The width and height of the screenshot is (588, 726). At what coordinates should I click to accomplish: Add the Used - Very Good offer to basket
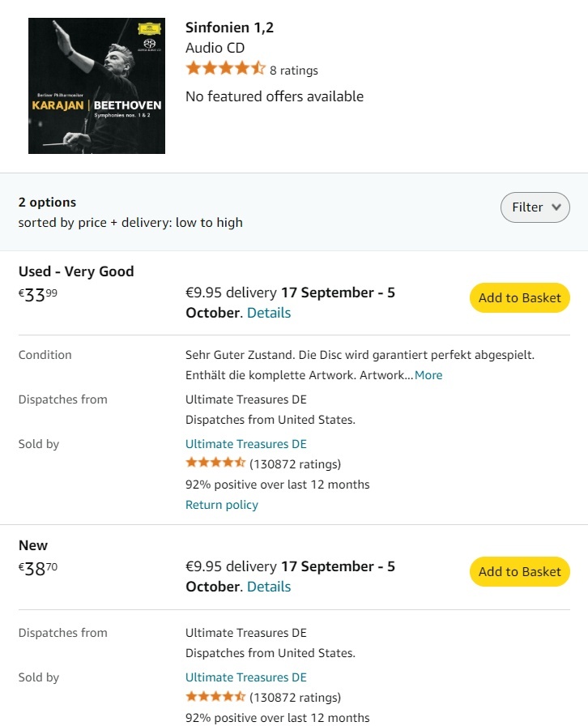point(519,298)
